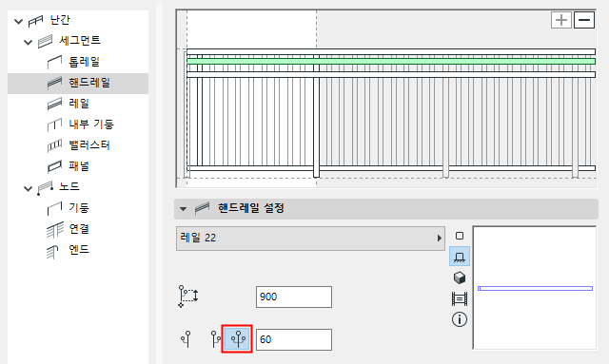The height and width of the screenshot is (364, 609).
Task: Select 레일 tree item
Action: pyautogui.click(x=79, y=104)
